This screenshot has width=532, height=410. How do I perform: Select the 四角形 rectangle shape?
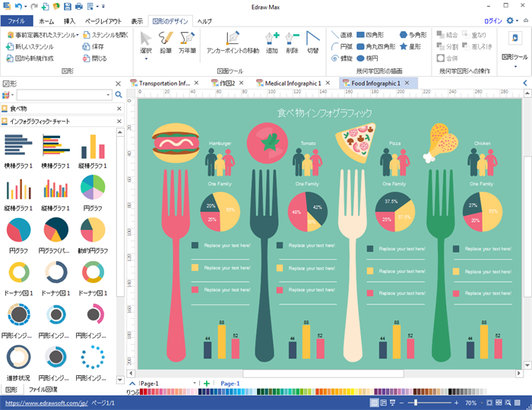(x=371, y=35)
